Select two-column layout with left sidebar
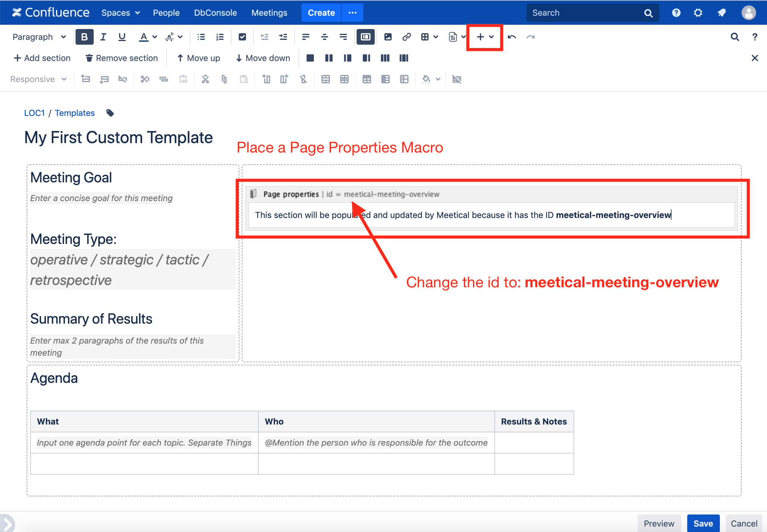Screen dimensions: 767x532 coord(347,58)
